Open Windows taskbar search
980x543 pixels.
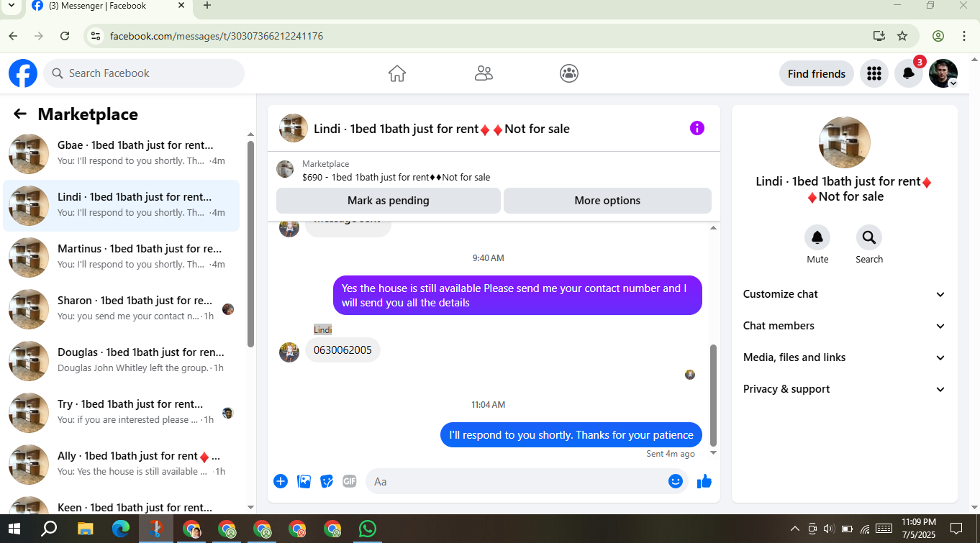tap(49, 529)
